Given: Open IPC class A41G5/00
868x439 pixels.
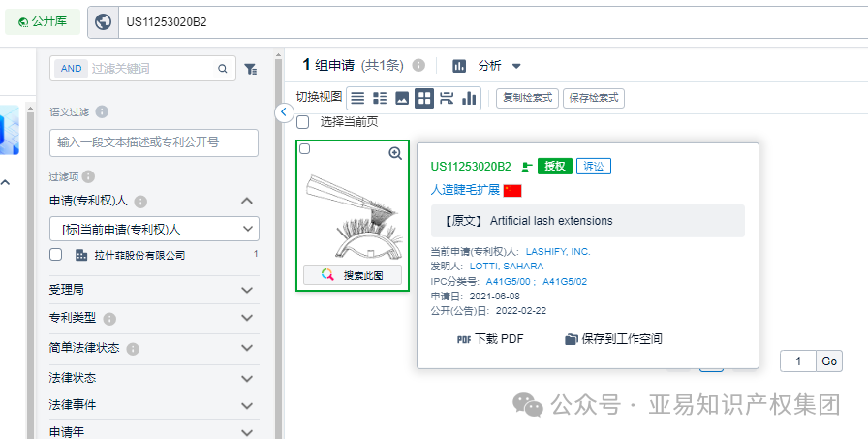Looking at the screenshot, I should click(508, 281).
